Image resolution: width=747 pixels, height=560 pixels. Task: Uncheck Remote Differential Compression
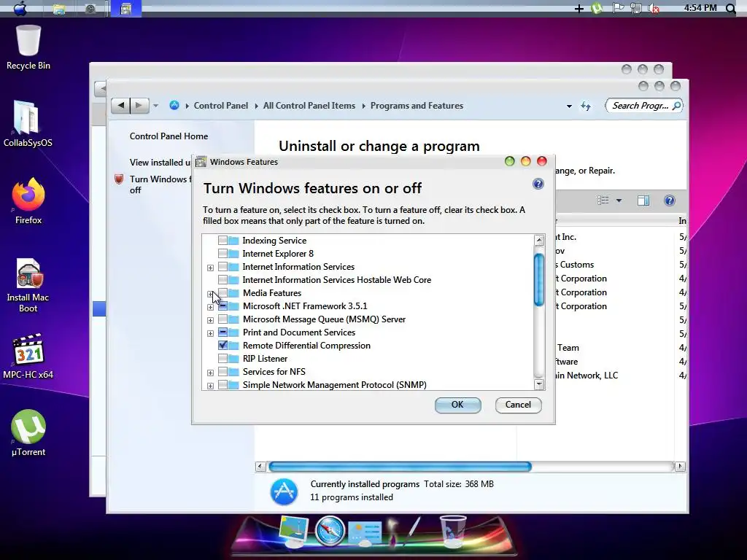click(x=222, y=345)
